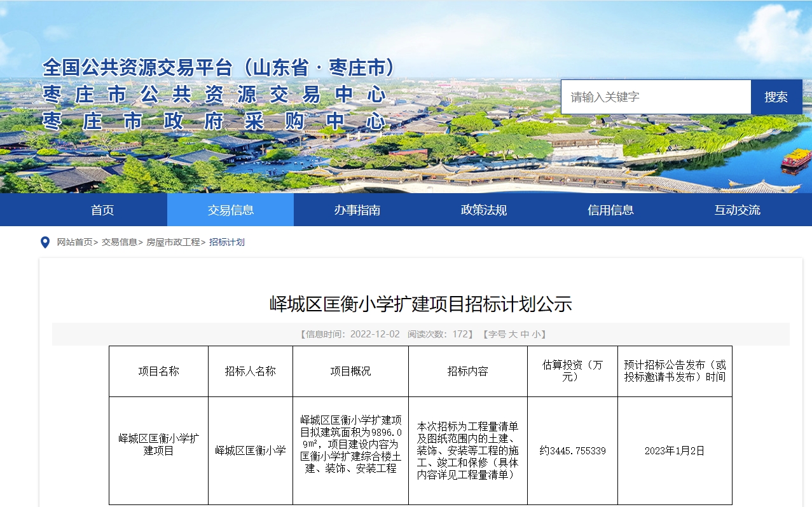Set font size to 大
The height and width of the screenshot is (507, 812).
tap(512, 334)
